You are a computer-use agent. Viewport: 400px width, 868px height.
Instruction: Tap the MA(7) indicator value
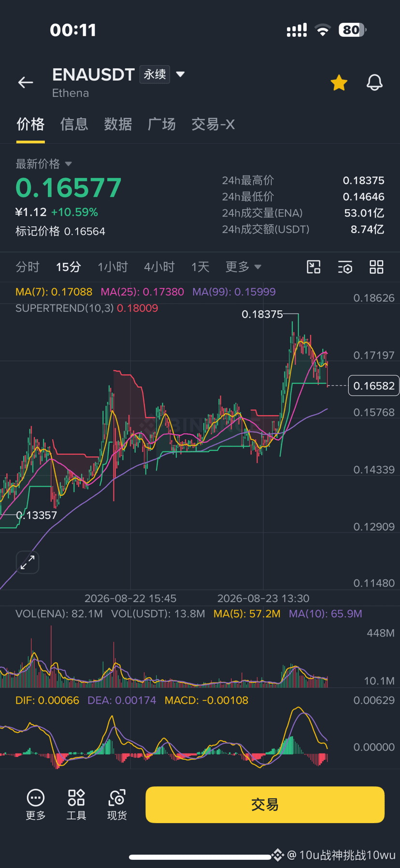coord(54,292)
